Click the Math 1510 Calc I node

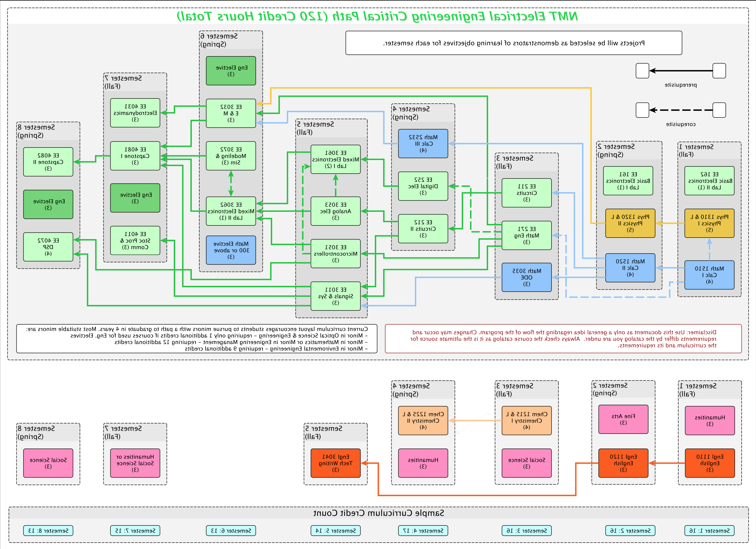(x=709, y=275)
